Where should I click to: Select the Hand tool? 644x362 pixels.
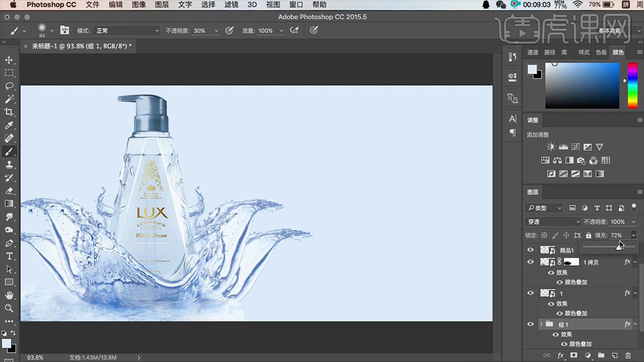(x=9, y=295)
